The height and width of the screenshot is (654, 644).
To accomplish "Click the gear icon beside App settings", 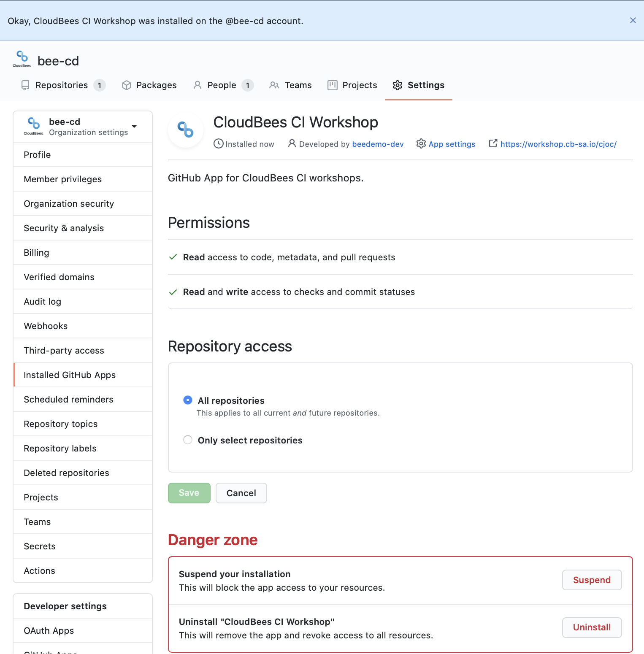I will pyautogui.click(x=421, y=144).
